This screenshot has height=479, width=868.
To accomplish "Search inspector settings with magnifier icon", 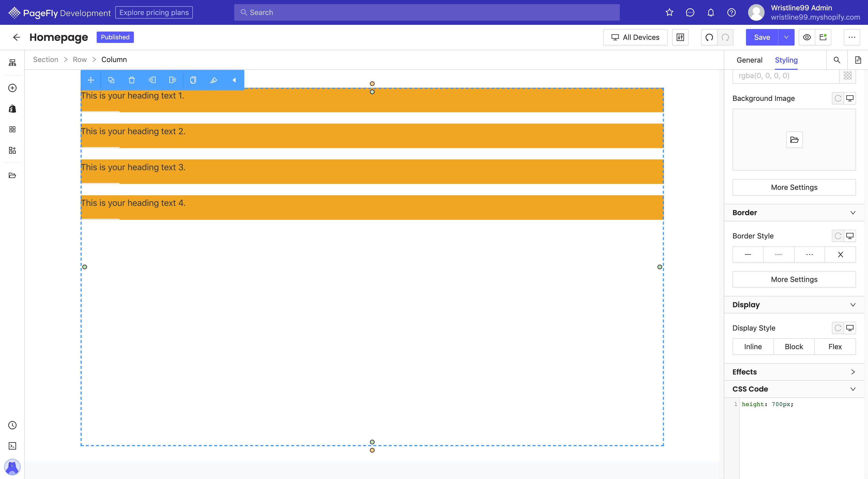I will click(x=837, y=60).
